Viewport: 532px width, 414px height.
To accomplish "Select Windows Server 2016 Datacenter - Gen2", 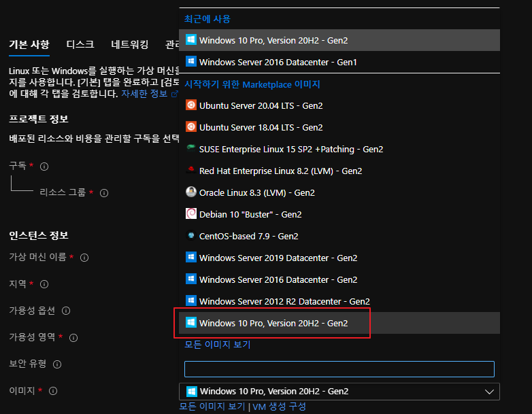I will coord(339,279).
